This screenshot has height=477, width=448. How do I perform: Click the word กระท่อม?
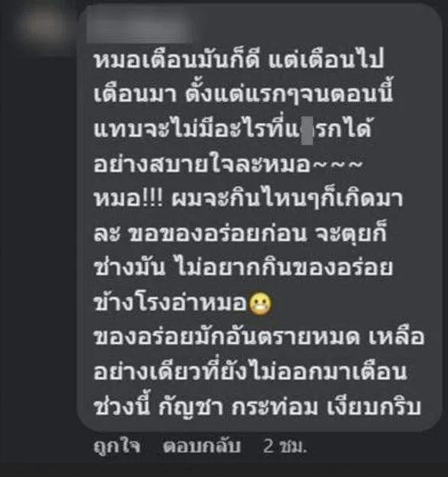point(275,407)
